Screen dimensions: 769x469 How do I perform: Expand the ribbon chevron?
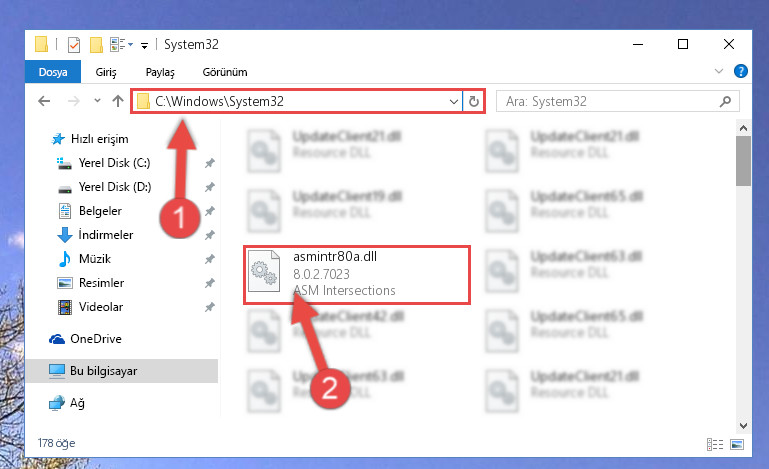(x=718, y=71)
